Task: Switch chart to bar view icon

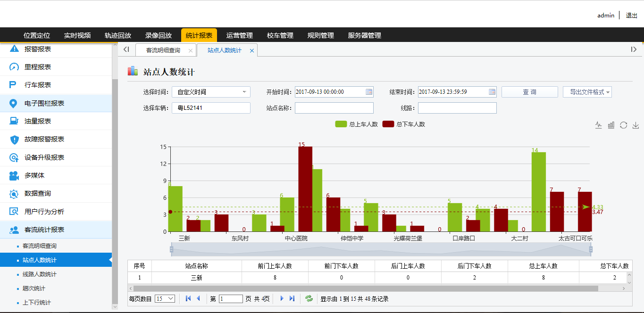Action: pyautogui.click(x=611, y=125)
